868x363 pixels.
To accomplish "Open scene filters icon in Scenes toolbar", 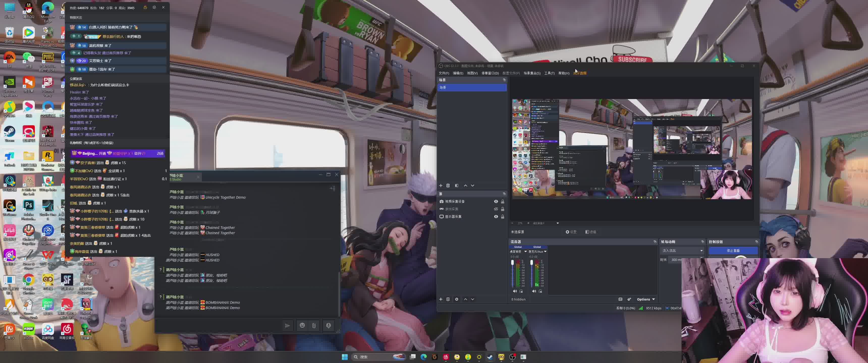I will point(456,186).
